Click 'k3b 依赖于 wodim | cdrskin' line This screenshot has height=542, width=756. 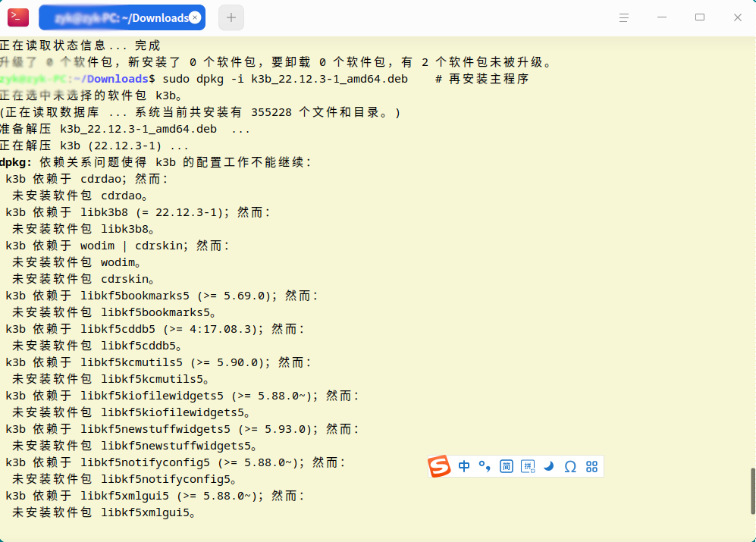point(118,246)
